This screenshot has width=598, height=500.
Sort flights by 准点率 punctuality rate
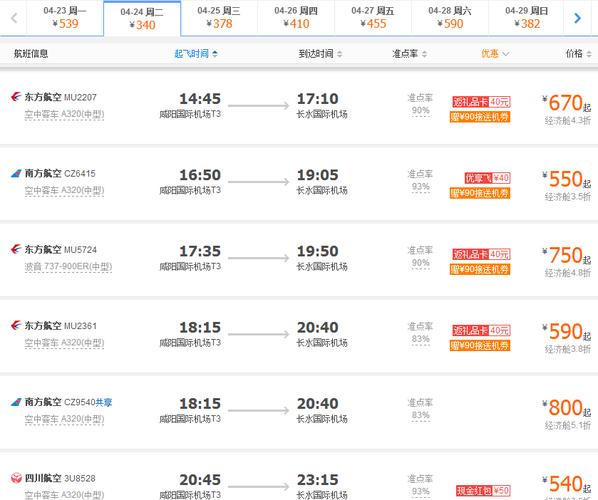pyautogui.click(x=410, y=54)
